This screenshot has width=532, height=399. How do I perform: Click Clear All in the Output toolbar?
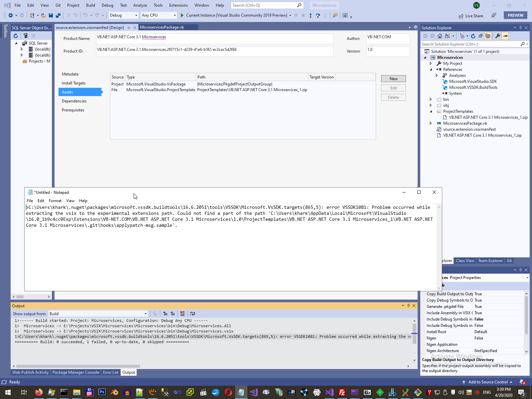pyautogui.click(x=182, y=313)
